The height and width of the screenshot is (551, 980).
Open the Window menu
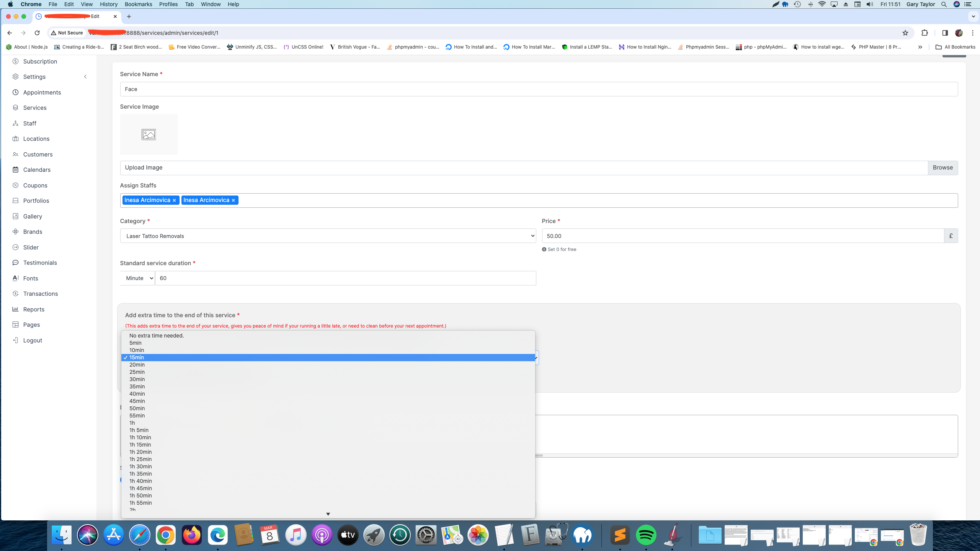coord(211,4)
